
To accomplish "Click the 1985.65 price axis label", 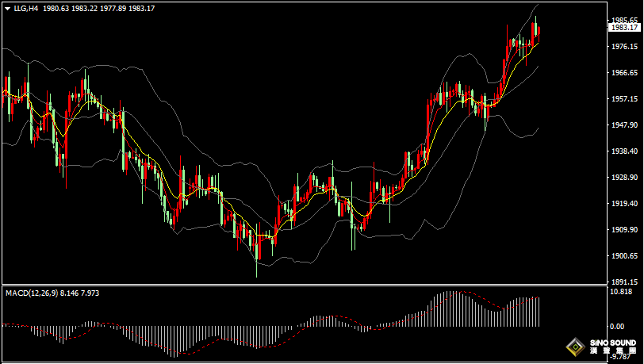I will 625,20.
